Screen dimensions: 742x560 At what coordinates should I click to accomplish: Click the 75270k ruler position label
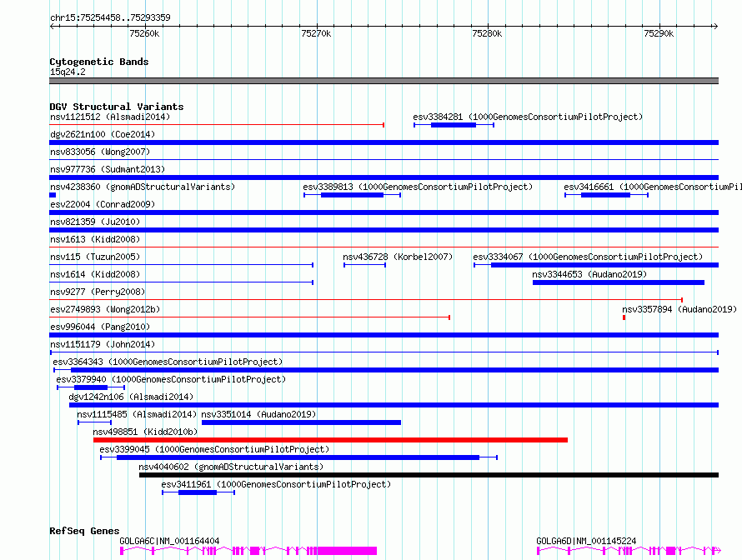tap(316, 33)
